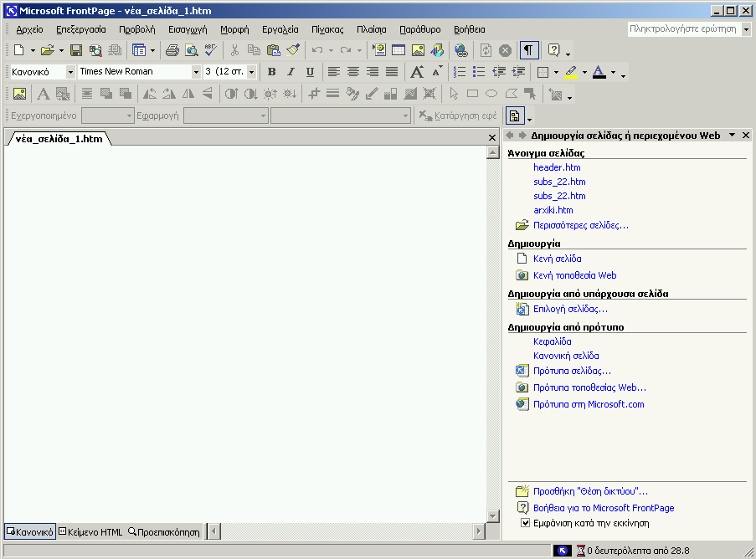Open the Κανονικό style dropdown
The height and width of the screenshot is (559, 756).
(x=70, y=72)
